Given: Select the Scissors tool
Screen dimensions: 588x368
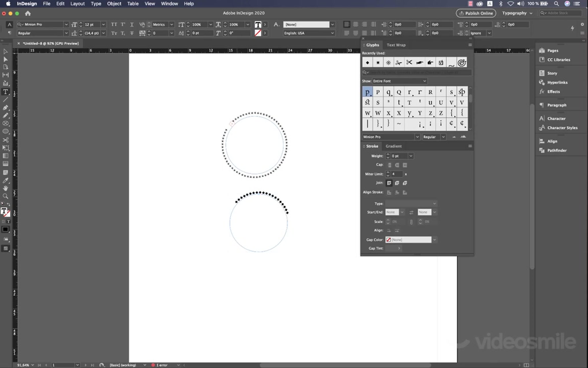Looking at the screenshot, I should 5,140.
